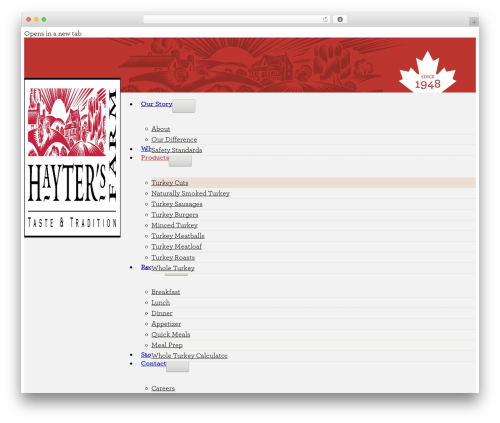
Task: Click the Hayter's Farm logo image
Action: pos(72,158)
